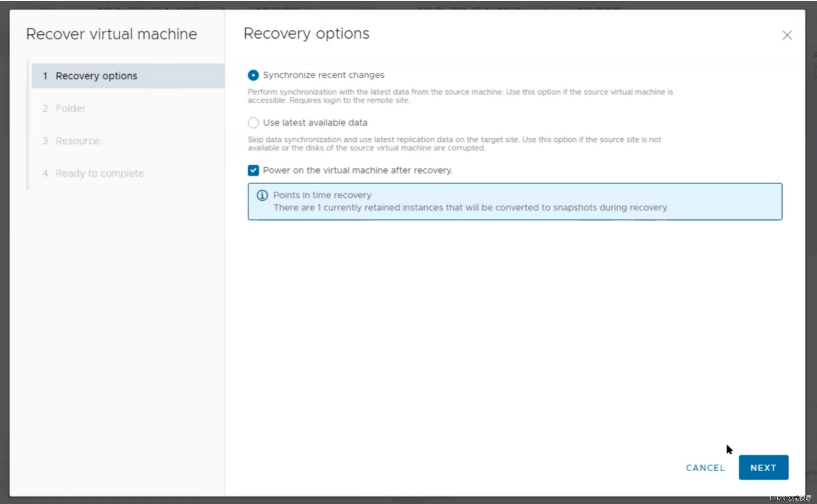Select the Synchronize recent changes radio button
Viewport: 817px width, 504px height.
tap(253, 75)
